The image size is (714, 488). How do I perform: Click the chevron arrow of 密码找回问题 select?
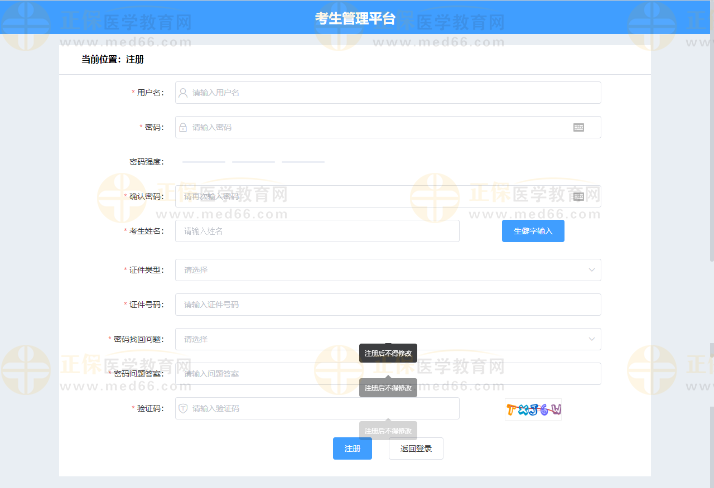(590, 339)
